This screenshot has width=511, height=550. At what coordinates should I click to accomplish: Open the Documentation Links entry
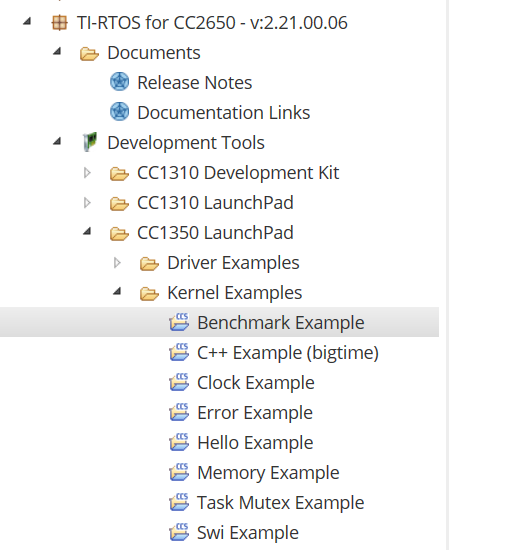coord(224,113)
